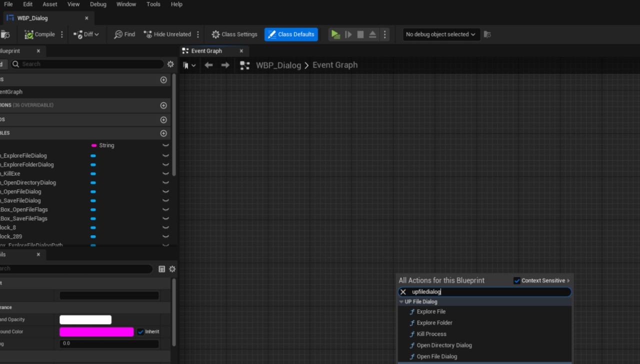Screen dimensions: 640x364
Task: Click My Blueprint search field
Action: (x=87, y=64)
